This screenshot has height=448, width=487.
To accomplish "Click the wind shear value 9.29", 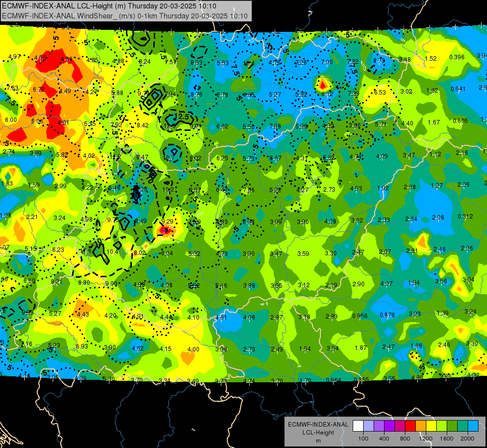I will 168,222.
